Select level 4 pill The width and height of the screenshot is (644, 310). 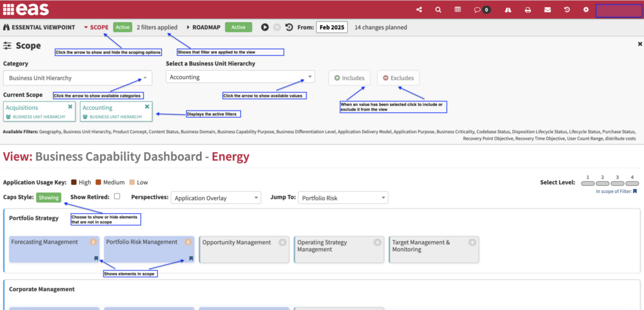(x=632, y=183)
